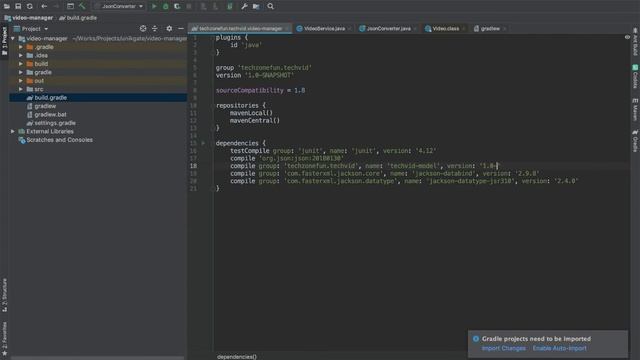Screen dimensions: 640x360
Task: Click the window layout toolbar icon
Action: pyautogui.click(x=70, y=6)
